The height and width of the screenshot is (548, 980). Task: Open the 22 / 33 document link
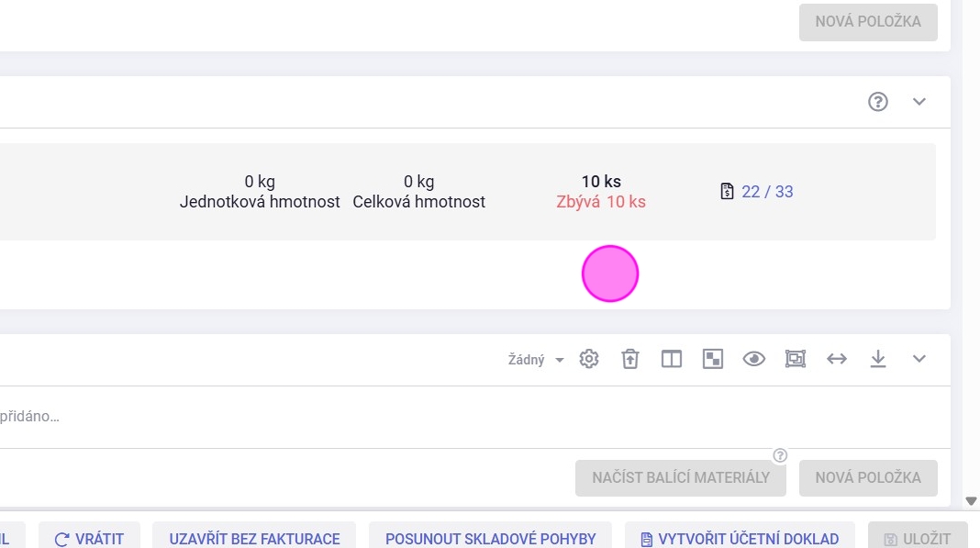757,192
